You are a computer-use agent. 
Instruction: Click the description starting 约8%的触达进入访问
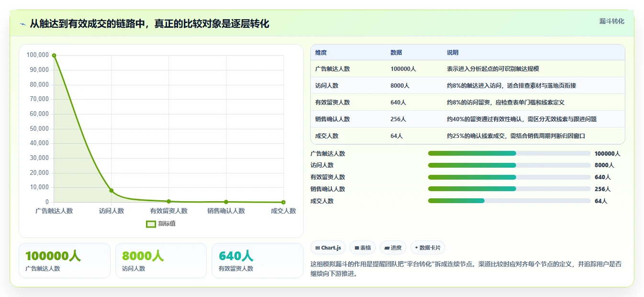(x=511, y=86)
